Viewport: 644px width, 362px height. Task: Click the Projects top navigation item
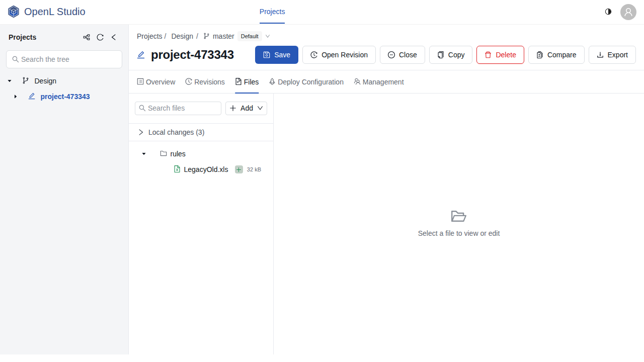272,12
